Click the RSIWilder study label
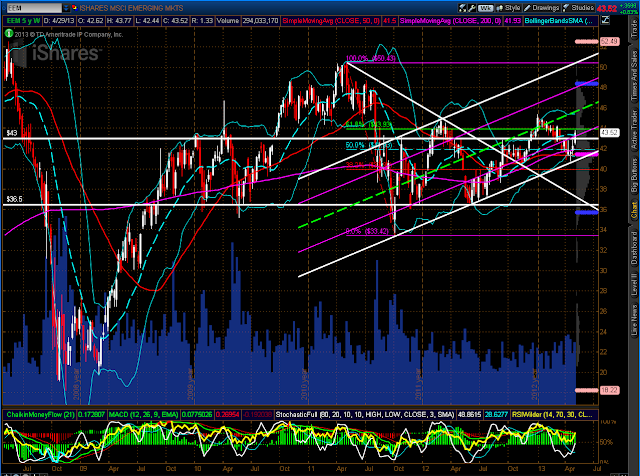The height and width of the screenshot is (476, 640). click(551, 414)
